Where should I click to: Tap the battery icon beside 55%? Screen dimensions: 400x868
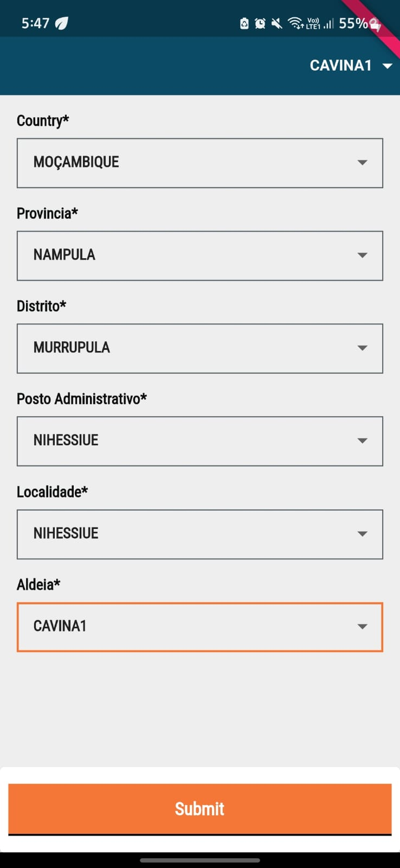375,24
